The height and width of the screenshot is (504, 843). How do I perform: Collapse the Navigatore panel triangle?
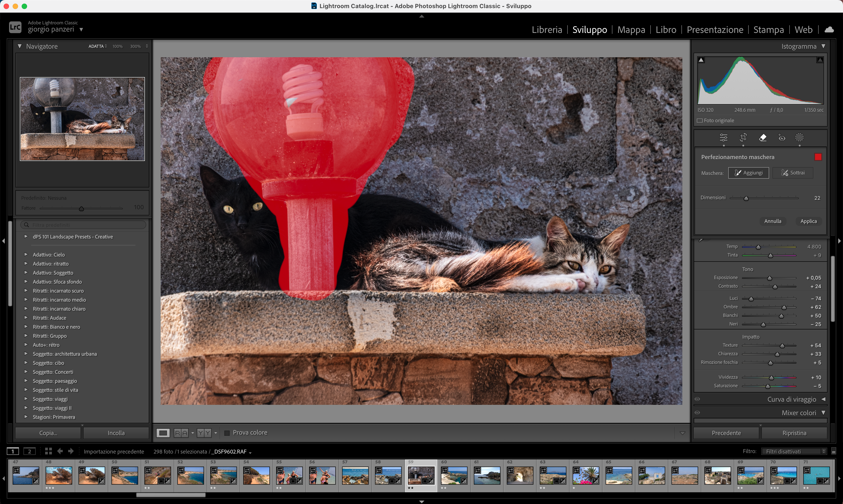(20, 46)
